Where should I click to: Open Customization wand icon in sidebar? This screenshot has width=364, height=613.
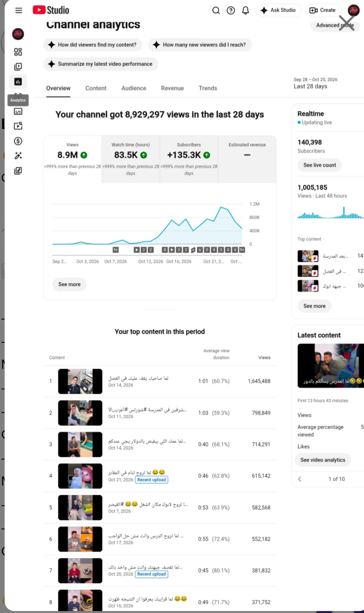(18, 156)
